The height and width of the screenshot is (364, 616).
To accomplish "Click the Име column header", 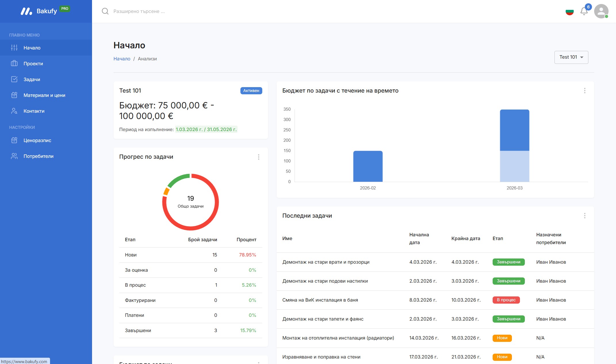I will point(287,238).
